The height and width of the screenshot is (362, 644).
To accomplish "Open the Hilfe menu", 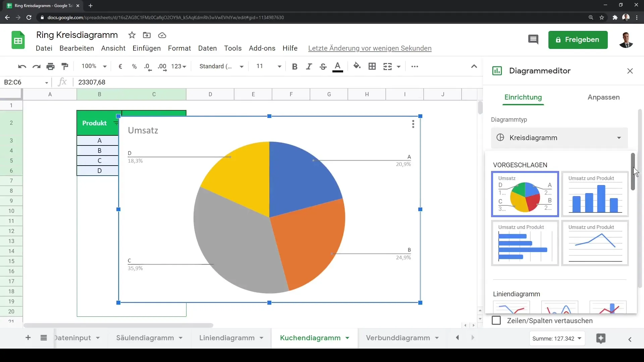I will pos(290,48).
